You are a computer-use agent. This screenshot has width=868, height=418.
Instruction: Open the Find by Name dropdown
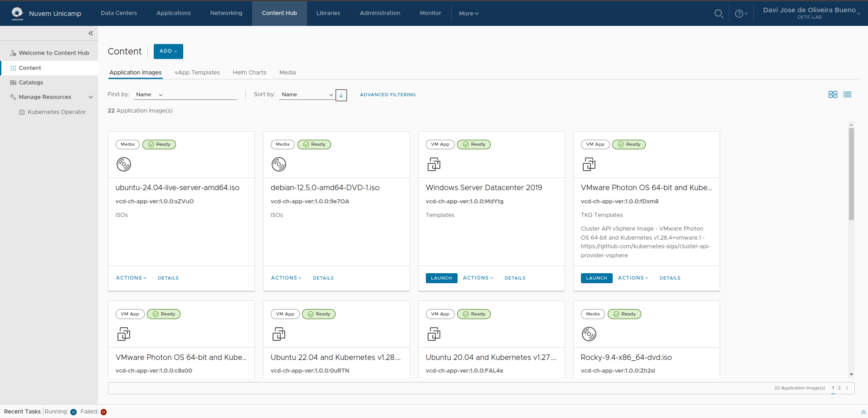tap(149, 94)
